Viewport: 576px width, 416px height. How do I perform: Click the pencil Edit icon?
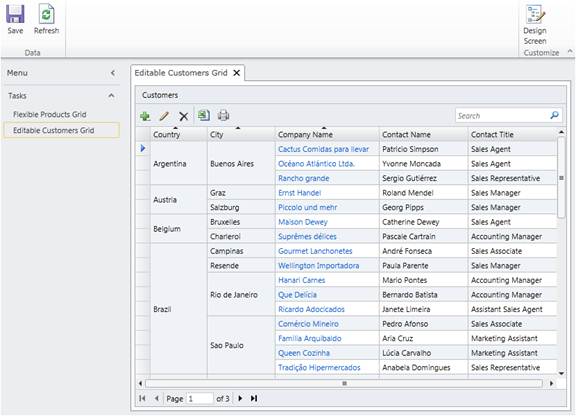pos(164,116)
